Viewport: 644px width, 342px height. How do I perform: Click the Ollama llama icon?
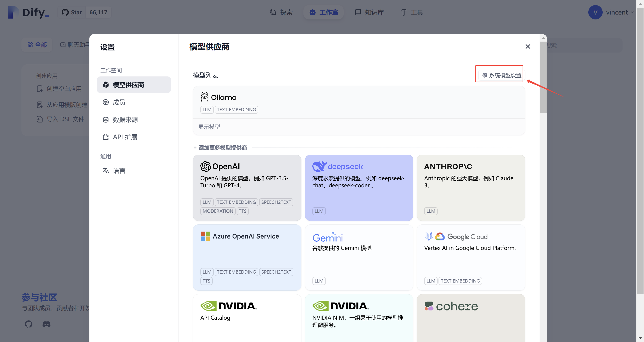pyautogui.click(x=205, y=97)
